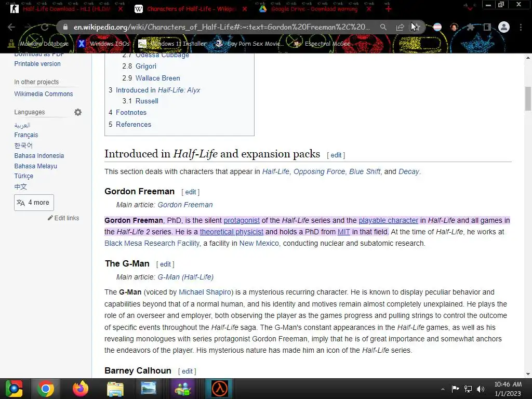This screenshot has height=399, width=532.
Task: Click the Edit links button
Action: click(63, 218)
